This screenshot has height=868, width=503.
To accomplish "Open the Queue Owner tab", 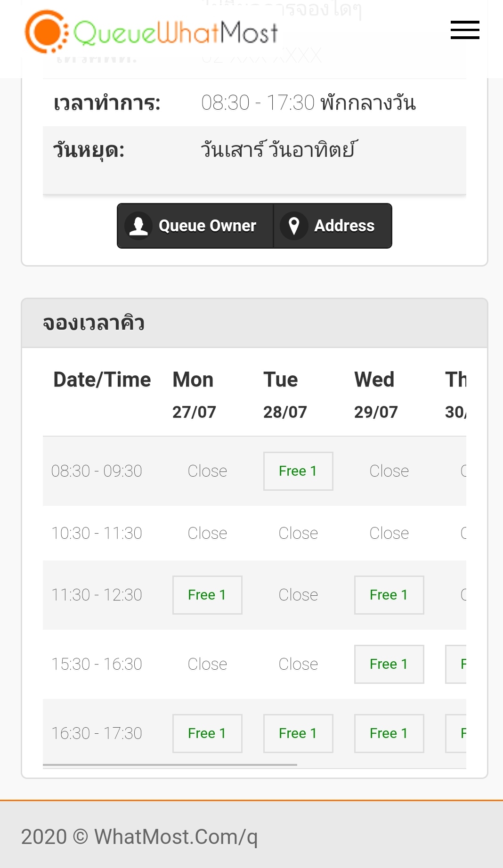I will pos(195,226).
